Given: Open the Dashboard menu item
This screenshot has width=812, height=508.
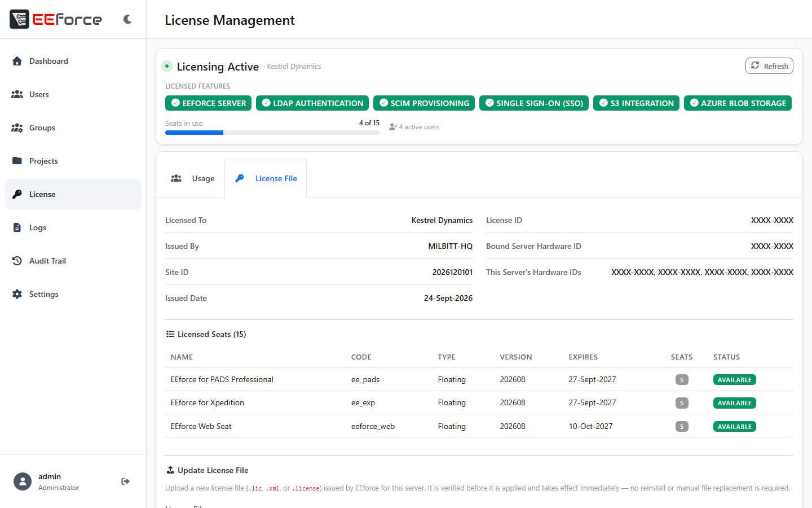Looking at the screenshot, I should [73, 61].
